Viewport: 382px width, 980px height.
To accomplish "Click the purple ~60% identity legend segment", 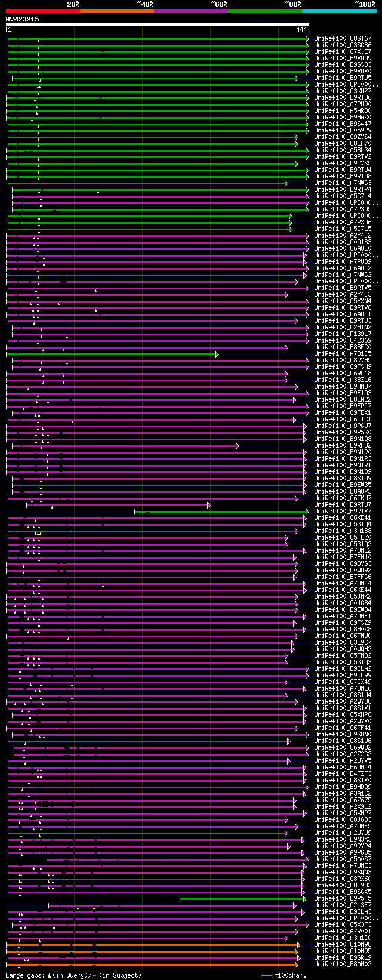I will [190, 10].
